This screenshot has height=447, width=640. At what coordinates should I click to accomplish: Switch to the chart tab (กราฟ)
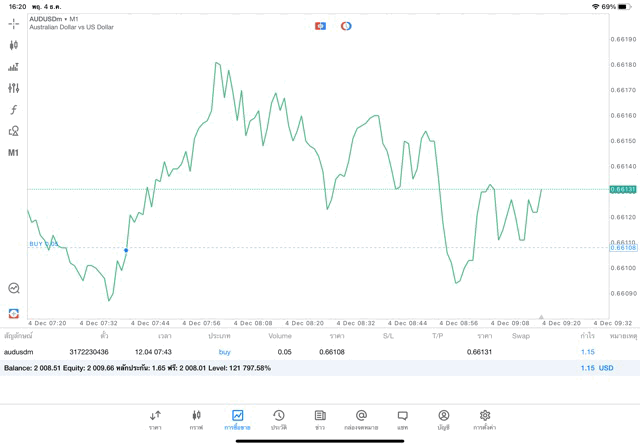(x=196, y=420)
